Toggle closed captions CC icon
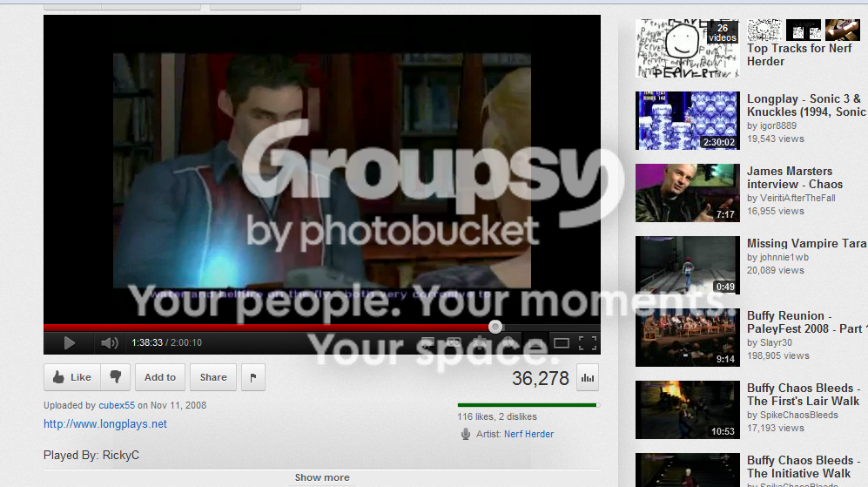 (454, 343)
